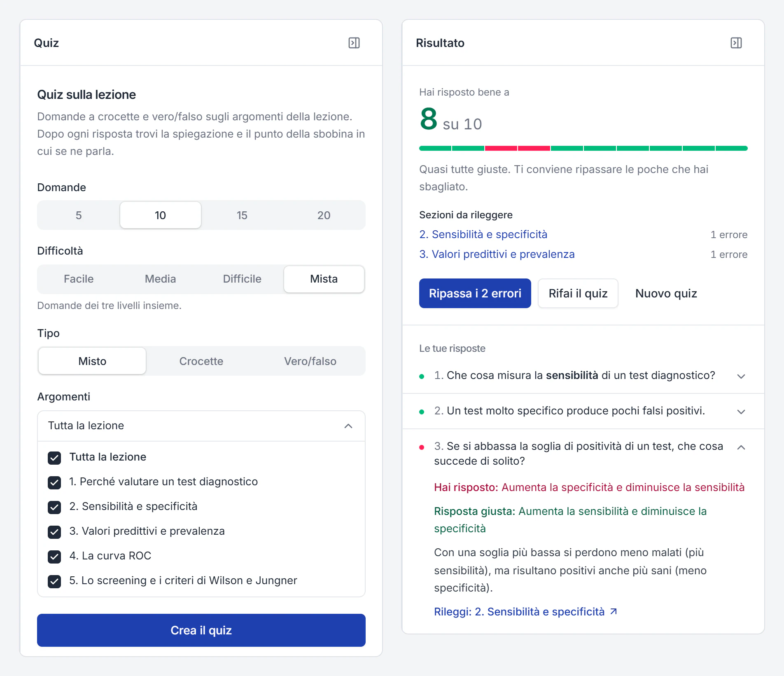Click 'Rifai il quiz' button
The height and width of the screenshot is (676, 784).
point(578,293)
